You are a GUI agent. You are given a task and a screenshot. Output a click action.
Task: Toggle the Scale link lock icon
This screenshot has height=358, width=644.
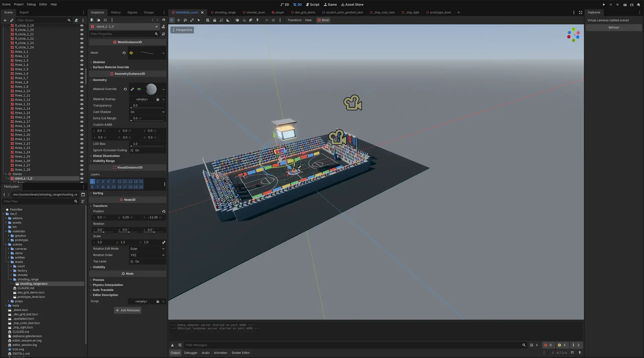click(x=164, y=242)
